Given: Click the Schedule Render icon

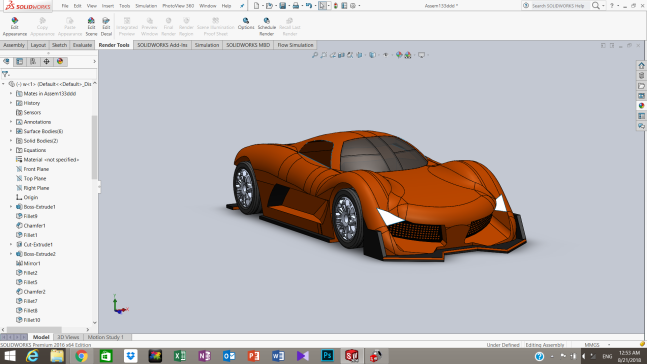Looking at the screenshot, I should (267, 26).
